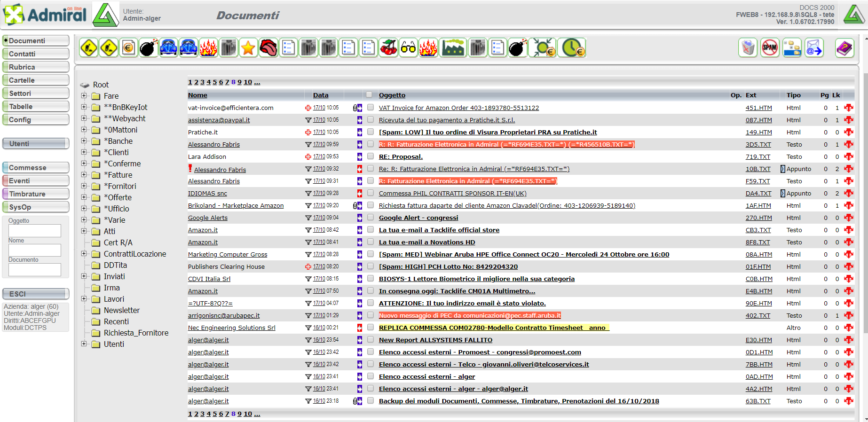868x422 pixels.
Task: Click the ESCI button
Action: (36, 294)
